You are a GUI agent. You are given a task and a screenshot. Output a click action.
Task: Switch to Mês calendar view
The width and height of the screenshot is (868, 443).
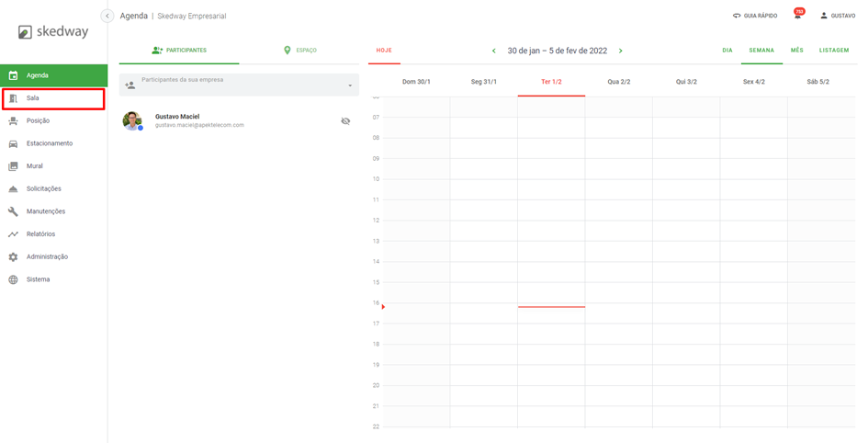[796, 51]
